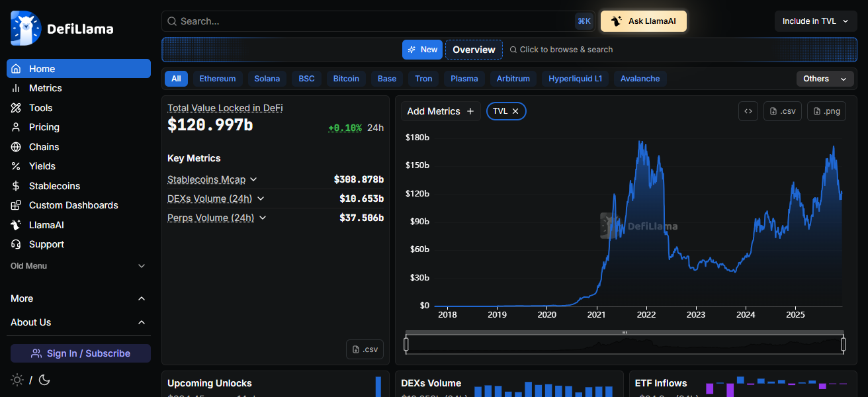Switch to light theme sun icon
Viewport: 868px width, 397px height.
point(17,380)
